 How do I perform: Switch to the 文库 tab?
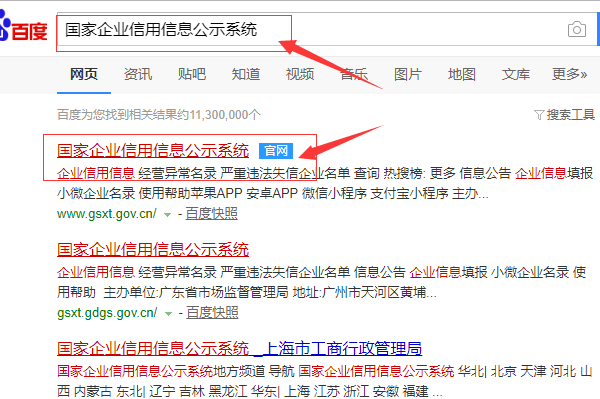click(516, 74)
